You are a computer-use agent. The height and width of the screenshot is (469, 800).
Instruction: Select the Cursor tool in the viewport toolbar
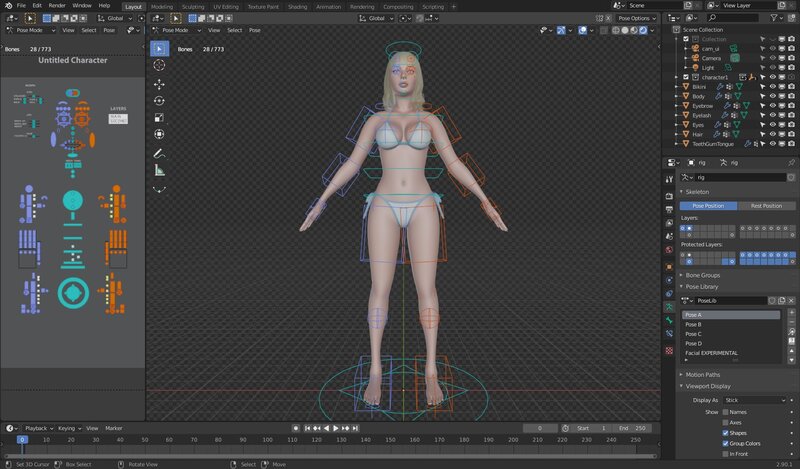[159, 65]
